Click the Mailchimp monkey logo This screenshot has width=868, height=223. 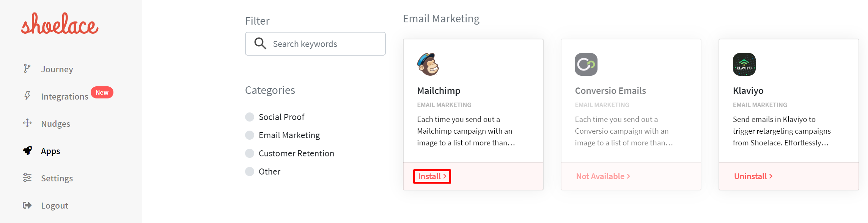coord(428,64)
